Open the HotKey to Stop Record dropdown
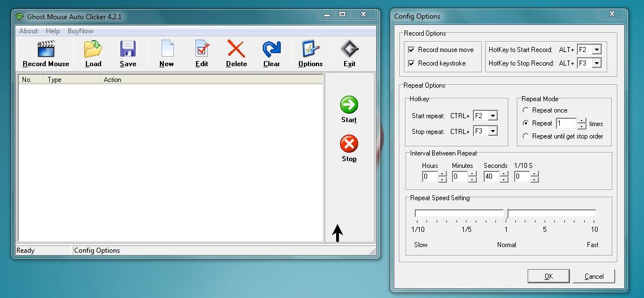The width and height of the screenshot is (644, 298). [597, 63]
